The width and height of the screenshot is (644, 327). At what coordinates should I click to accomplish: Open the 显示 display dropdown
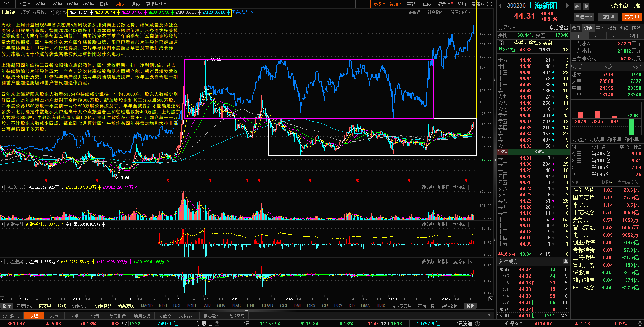[445, 4]
